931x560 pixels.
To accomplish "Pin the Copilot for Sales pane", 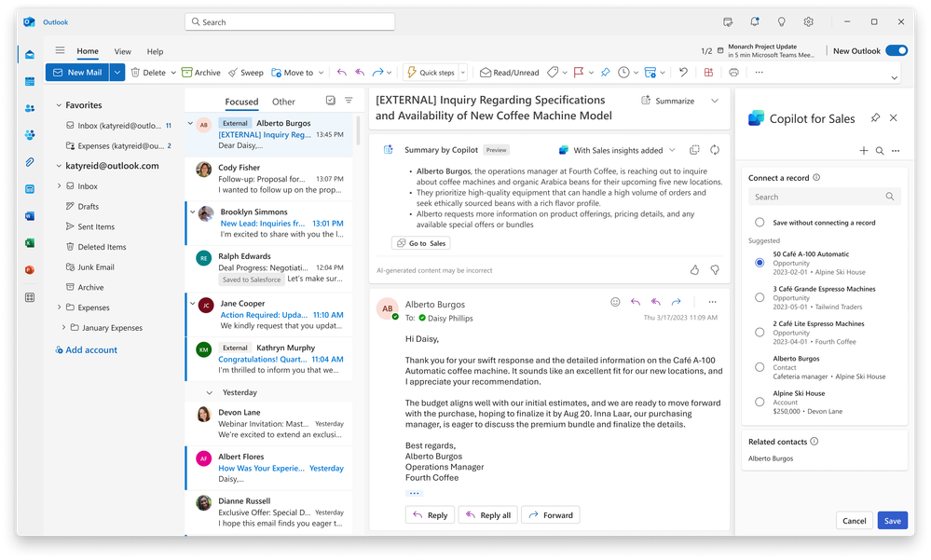I will point(875,118).
